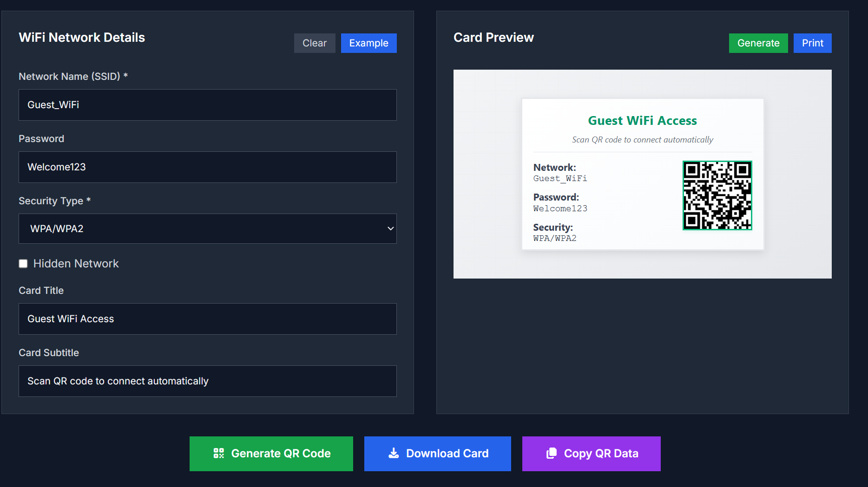Click the download arrow icon on Download Card

pyautogui.click(x=394, y=454)
